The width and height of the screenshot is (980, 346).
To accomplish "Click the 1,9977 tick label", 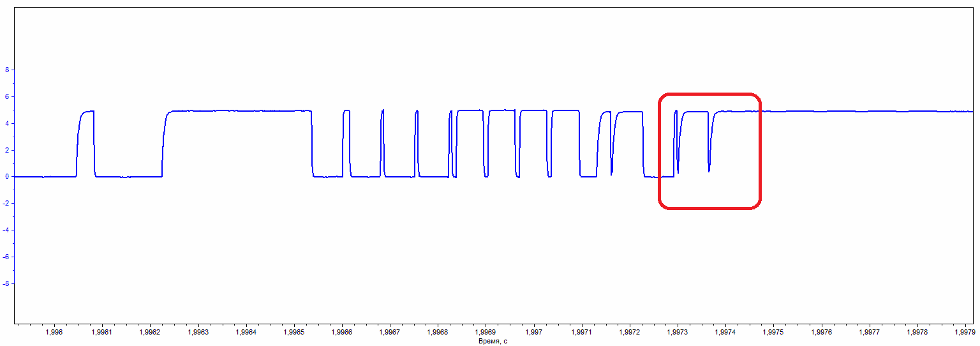I will [x=870, y=333].
